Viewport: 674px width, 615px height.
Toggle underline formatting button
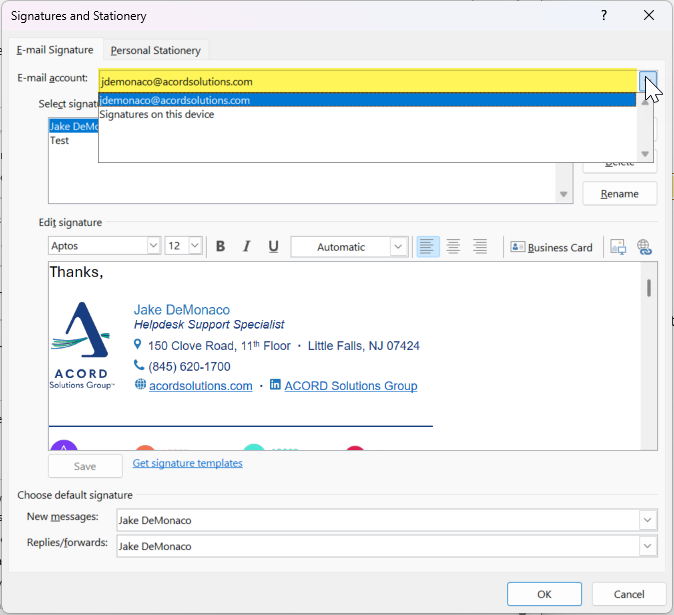click(273, 247)
